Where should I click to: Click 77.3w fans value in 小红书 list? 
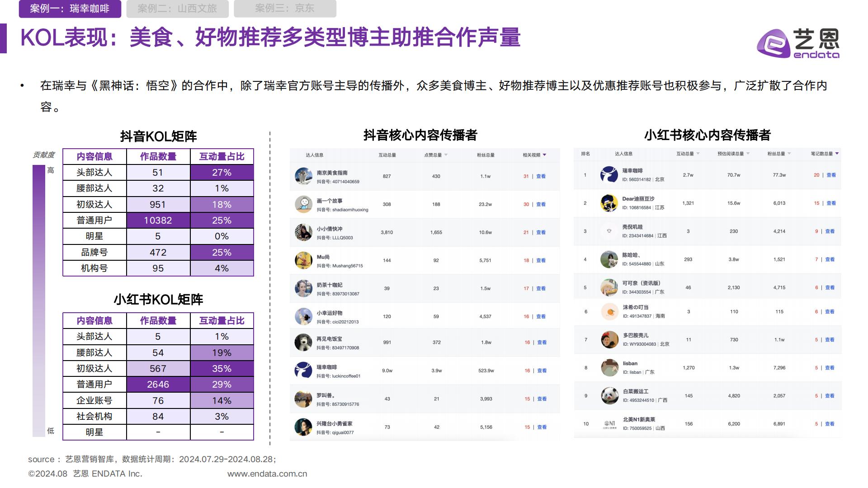tap(779, 175)
